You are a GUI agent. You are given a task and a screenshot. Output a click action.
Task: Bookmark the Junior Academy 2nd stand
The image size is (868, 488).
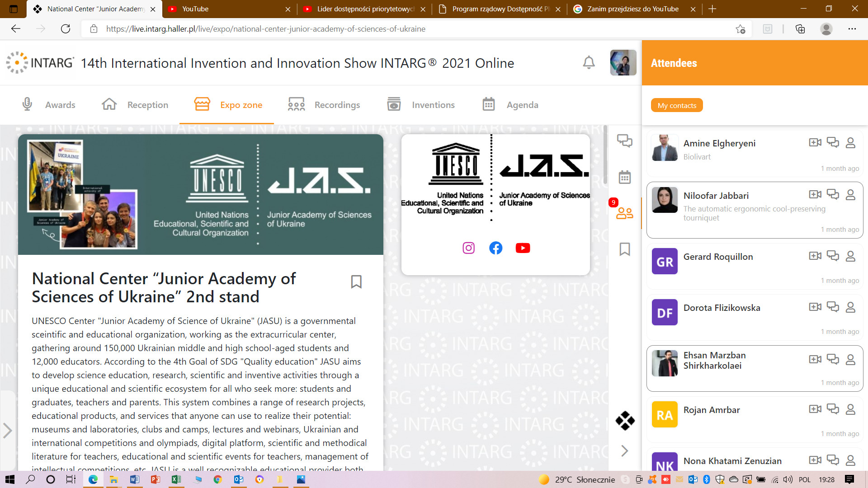tap(356, 282)
